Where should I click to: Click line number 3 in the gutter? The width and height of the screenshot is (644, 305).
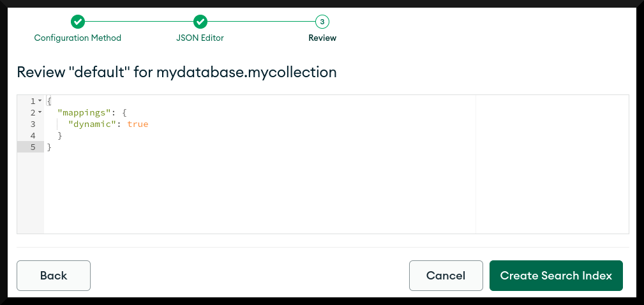33,124
